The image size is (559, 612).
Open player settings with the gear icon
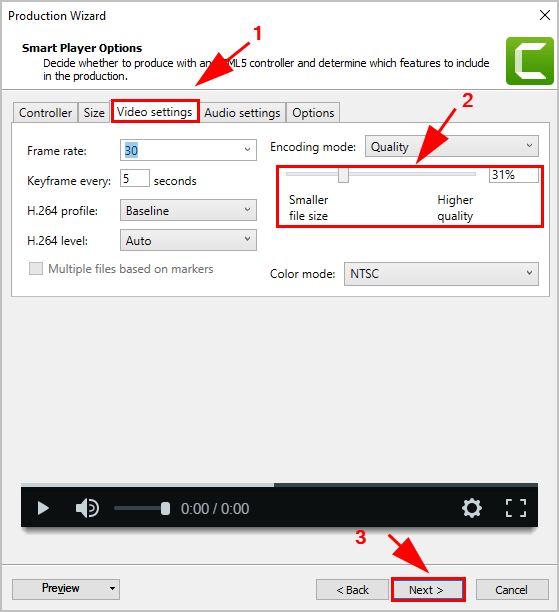(472, 508)
